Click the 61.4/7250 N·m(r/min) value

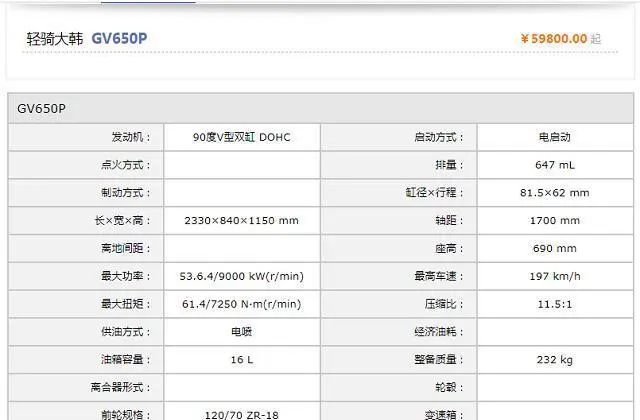(x=242, y=304)
